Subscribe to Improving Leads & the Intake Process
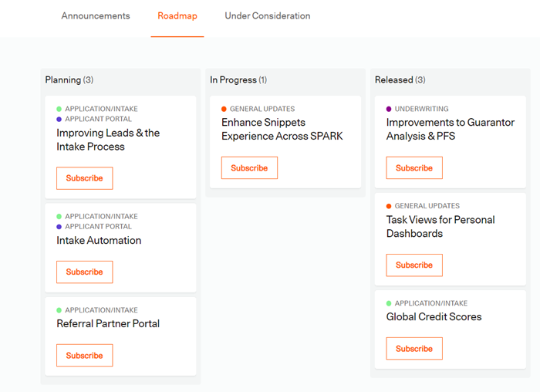The image size is (540, 392). pos(84,178)
